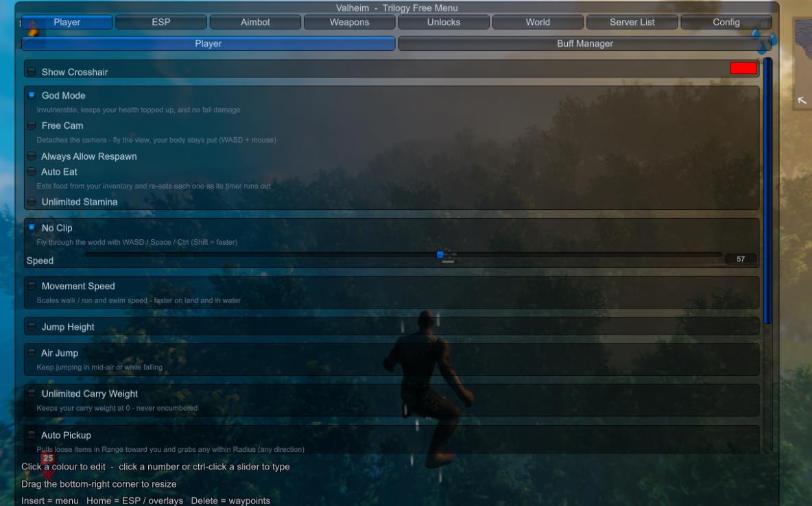
Task: Go to the World tab
Action: tap(538, 22)
